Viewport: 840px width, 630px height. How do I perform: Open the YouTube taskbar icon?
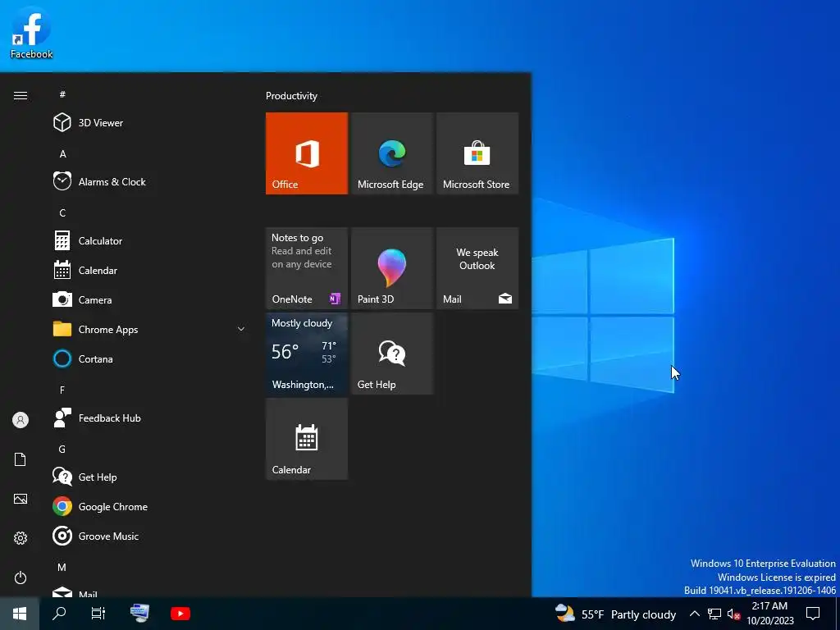[x=180, y=614]
